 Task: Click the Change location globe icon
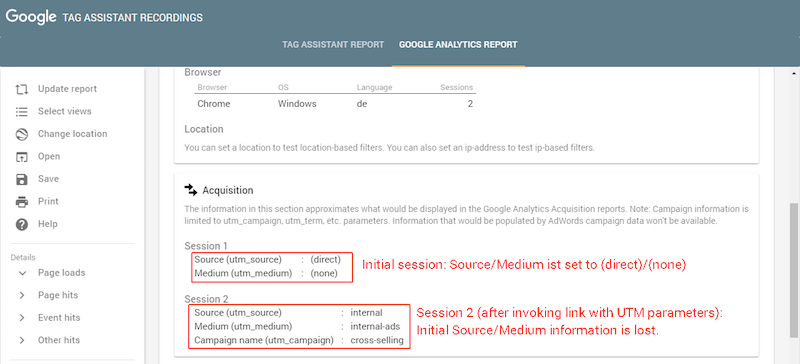(x=21, y=134)
